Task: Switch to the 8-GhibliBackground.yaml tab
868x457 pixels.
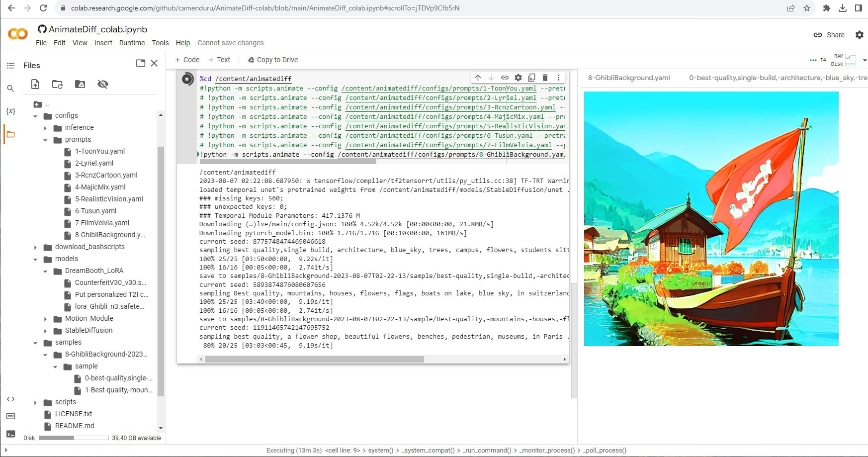Action: [629, 78]
